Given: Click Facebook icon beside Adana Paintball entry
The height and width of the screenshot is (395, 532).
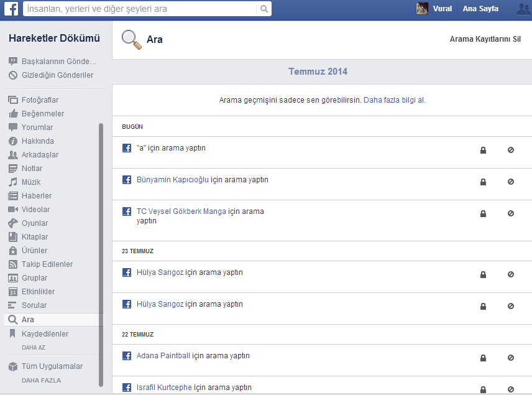Looking at the screenshot, I should [127, 356].
